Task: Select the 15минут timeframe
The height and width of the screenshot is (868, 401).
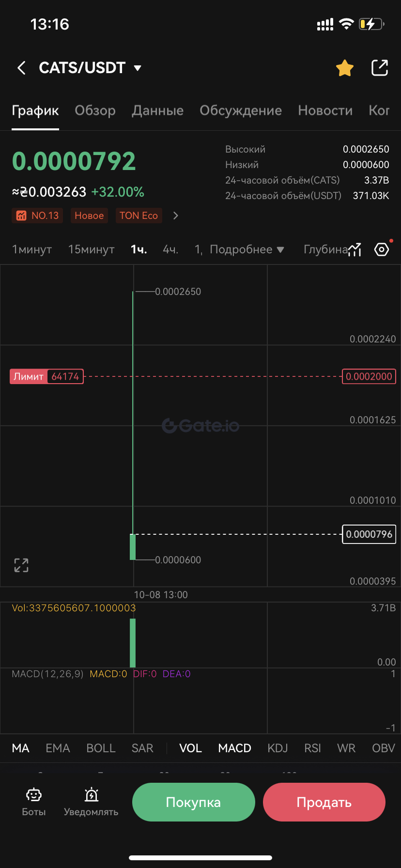Action: (92, 249)
